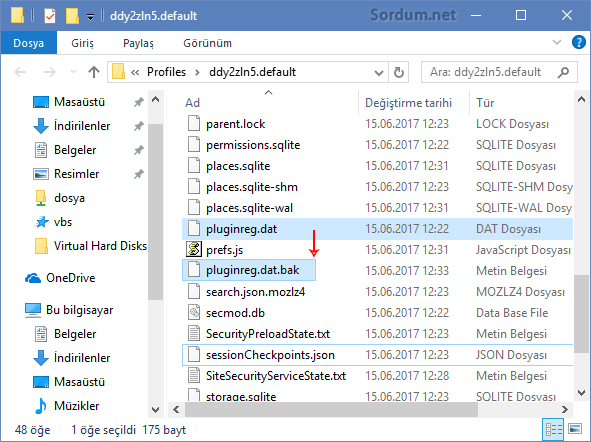Click the Properties quick access icon
The width and height of the screenshot is (591, 442).
pyautogui.click(x=50, y=16)
